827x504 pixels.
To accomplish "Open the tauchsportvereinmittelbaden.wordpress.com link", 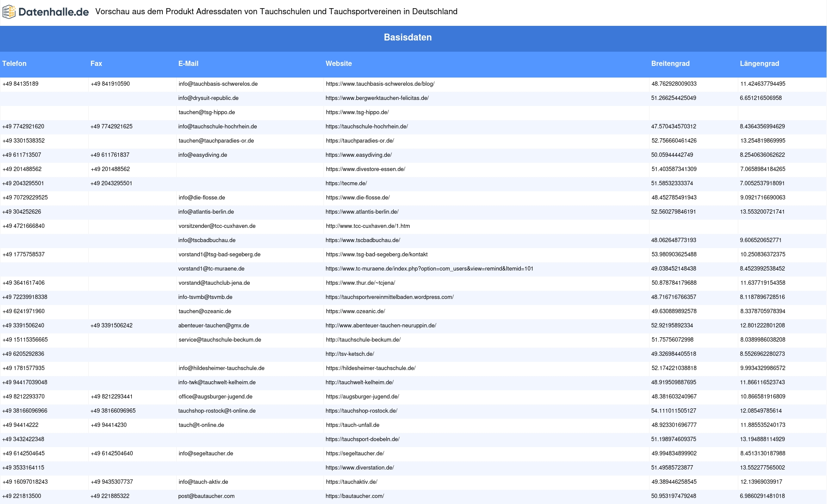I will (389, 297).
